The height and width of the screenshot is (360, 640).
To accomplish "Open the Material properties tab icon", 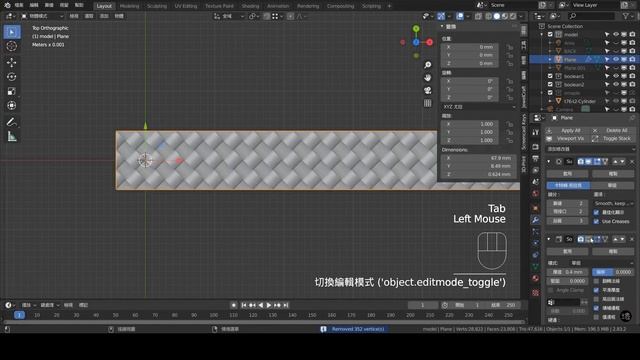I will point(536,279).
